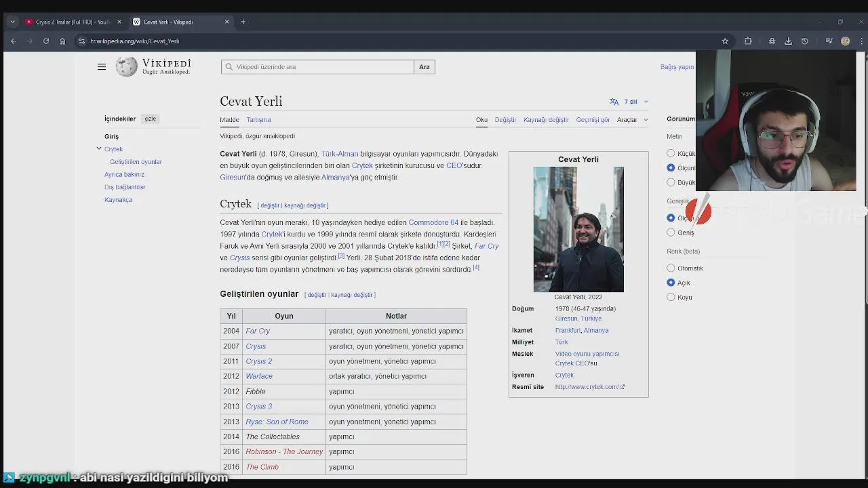The image size is (868, 488).
Task: Bookmark this page with the star icon
Action: [x=725, y=41]
